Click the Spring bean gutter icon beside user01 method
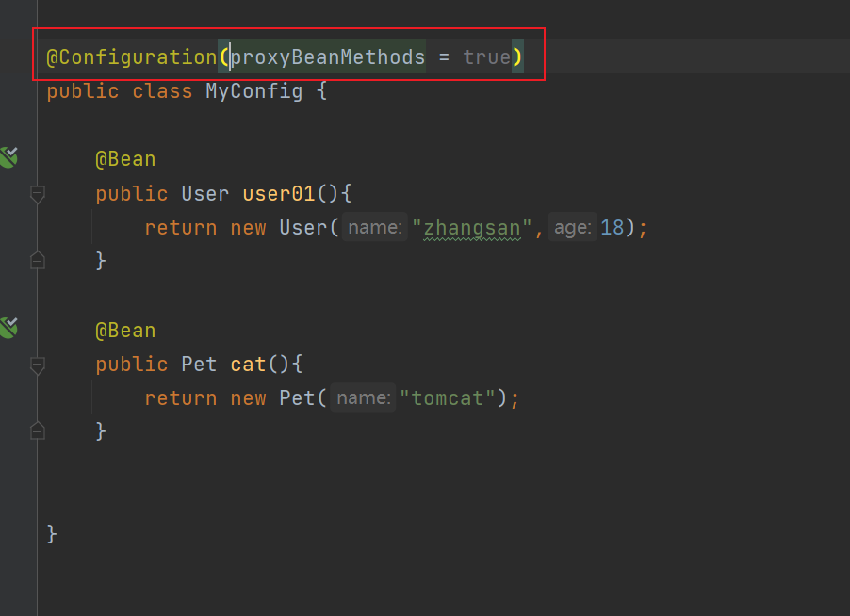Image resolution: width=850 pixels, height=616 pixels. [x=9, y=156]
